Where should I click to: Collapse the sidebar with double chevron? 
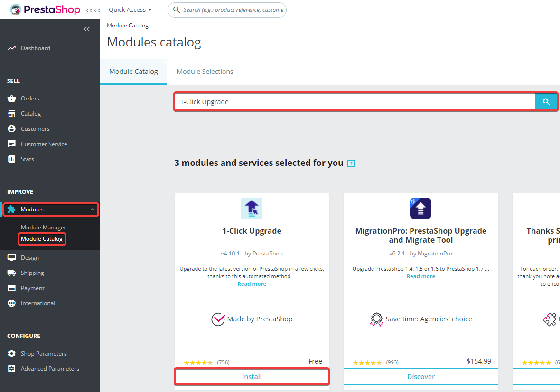pos(86,29)
